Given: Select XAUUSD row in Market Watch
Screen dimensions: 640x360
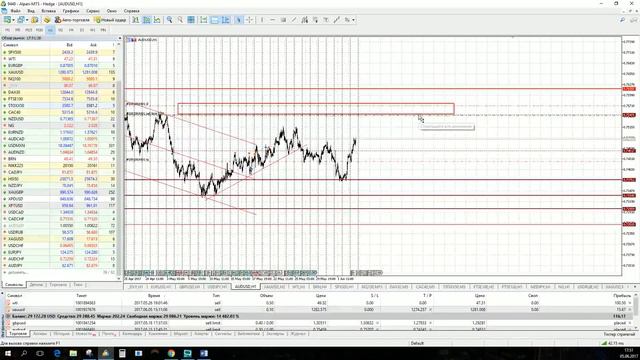Looking at the screenshot, I should tap(59, 72).
